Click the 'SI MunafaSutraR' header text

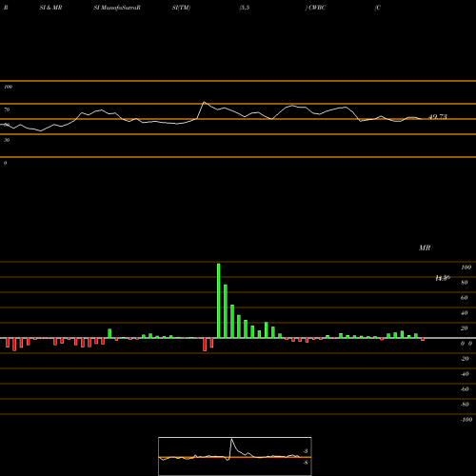[117, 8]
